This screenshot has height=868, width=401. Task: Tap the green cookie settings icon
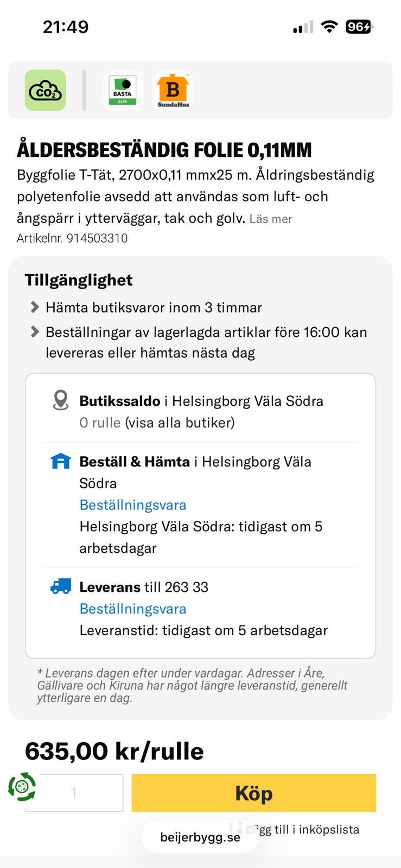click(22, 787)
